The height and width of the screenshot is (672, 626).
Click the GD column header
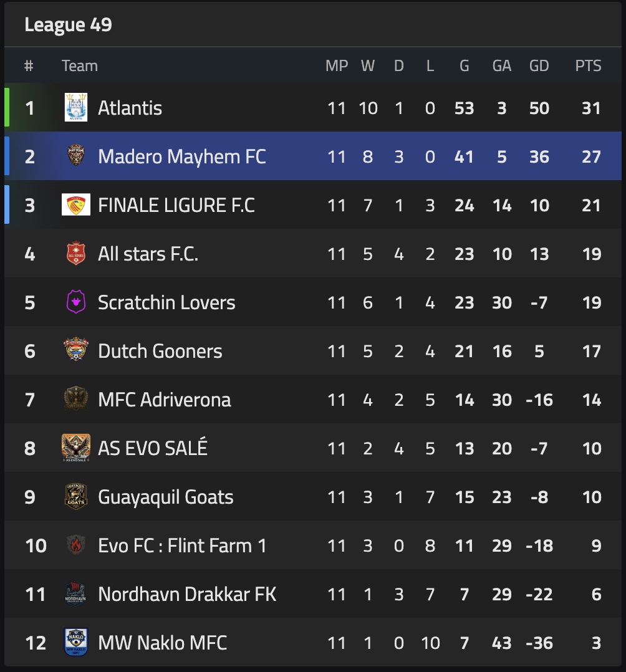point(539,65)
